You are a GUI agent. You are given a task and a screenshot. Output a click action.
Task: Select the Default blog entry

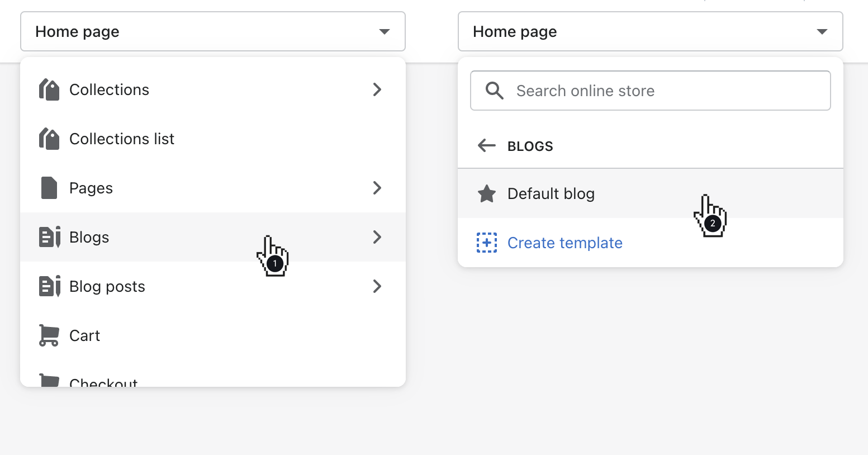[x=551, y=193]
